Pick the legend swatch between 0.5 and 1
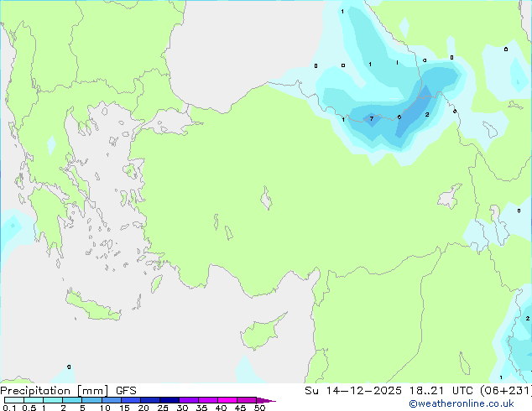The image size is (532, 411). click(34, 400)
